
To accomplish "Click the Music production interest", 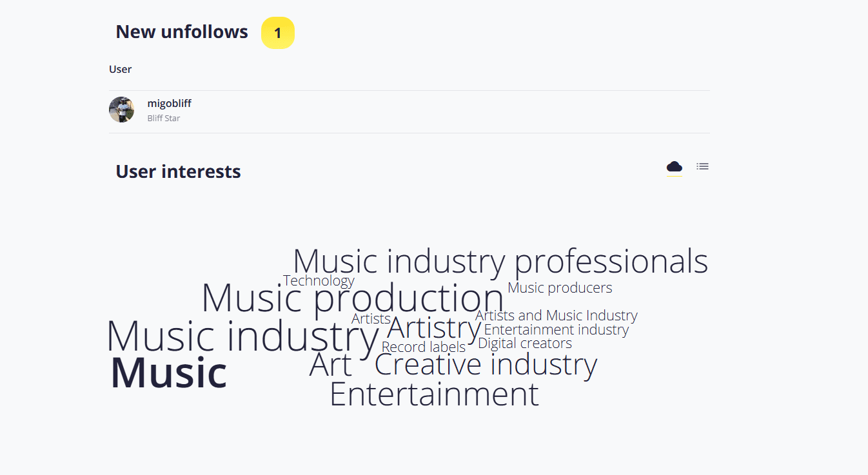I will [x=353, y=298].
